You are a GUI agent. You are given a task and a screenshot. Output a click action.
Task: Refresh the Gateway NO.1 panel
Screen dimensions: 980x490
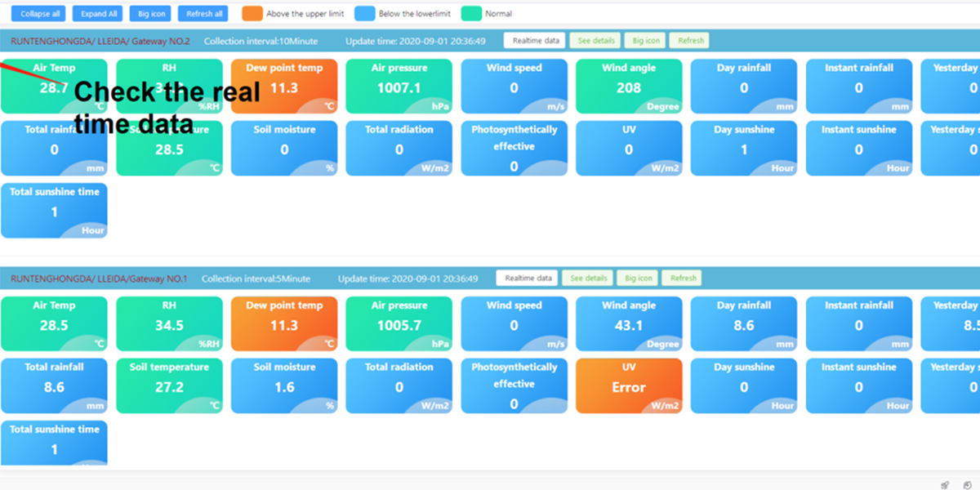coord(683,278)
